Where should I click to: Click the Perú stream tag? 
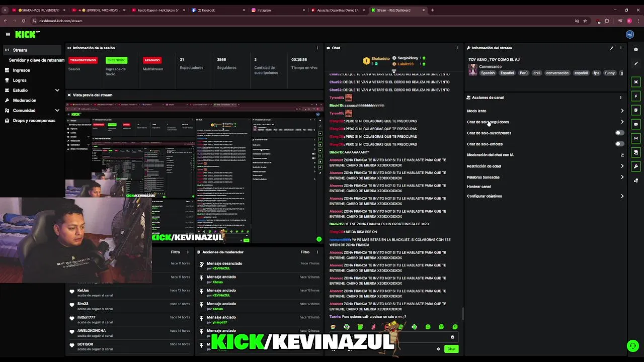[524, 73]
